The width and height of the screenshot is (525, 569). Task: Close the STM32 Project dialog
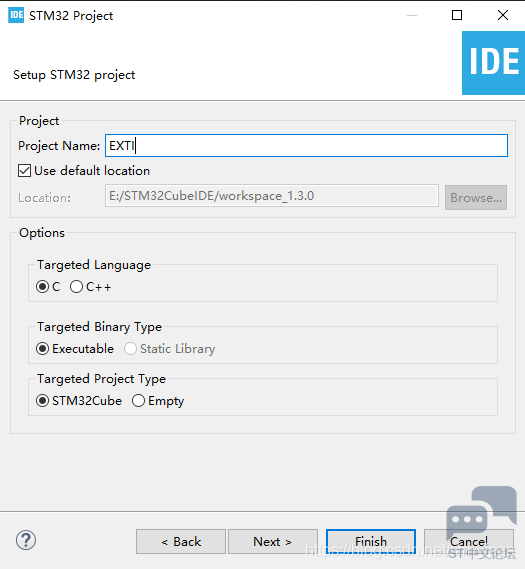503,15
